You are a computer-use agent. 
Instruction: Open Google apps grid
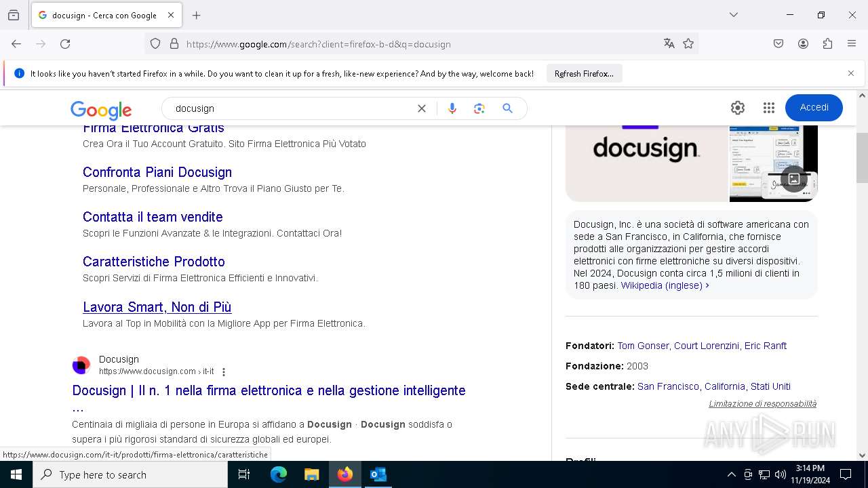(x=768, y=108)
